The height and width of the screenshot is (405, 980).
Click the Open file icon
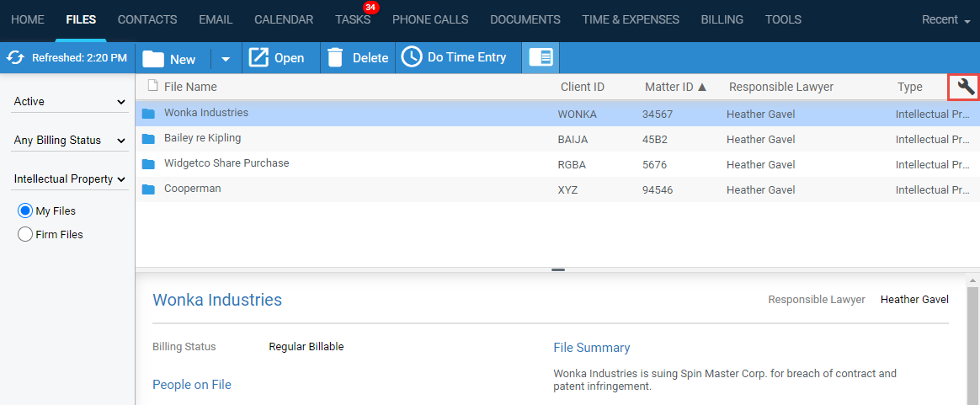click(x=258, y=58)
